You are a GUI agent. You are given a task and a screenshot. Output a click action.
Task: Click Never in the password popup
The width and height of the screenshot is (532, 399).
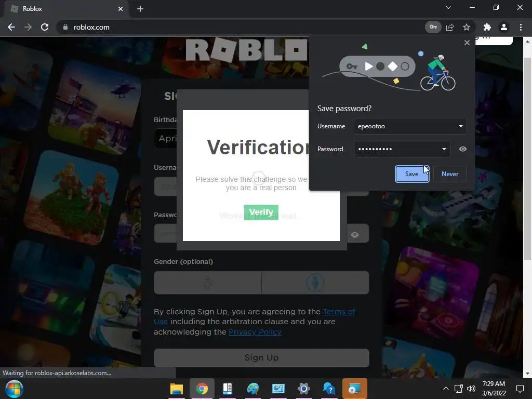point(450,174)
